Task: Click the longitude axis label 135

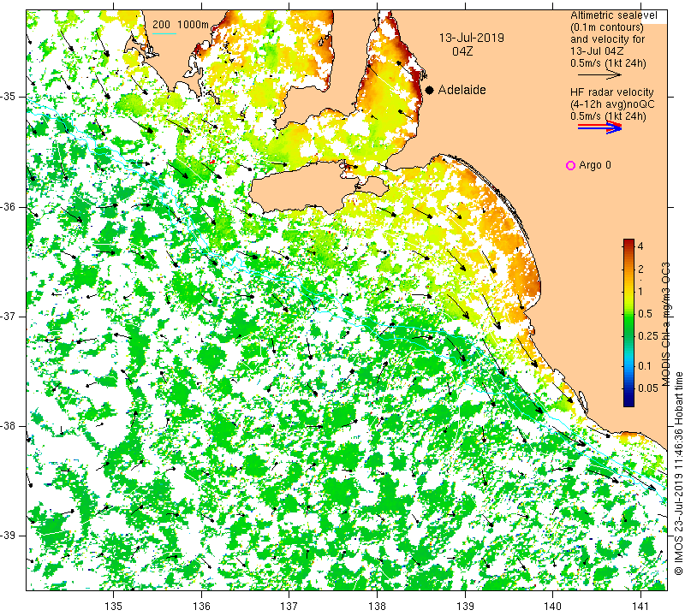Action: point(114,606)
